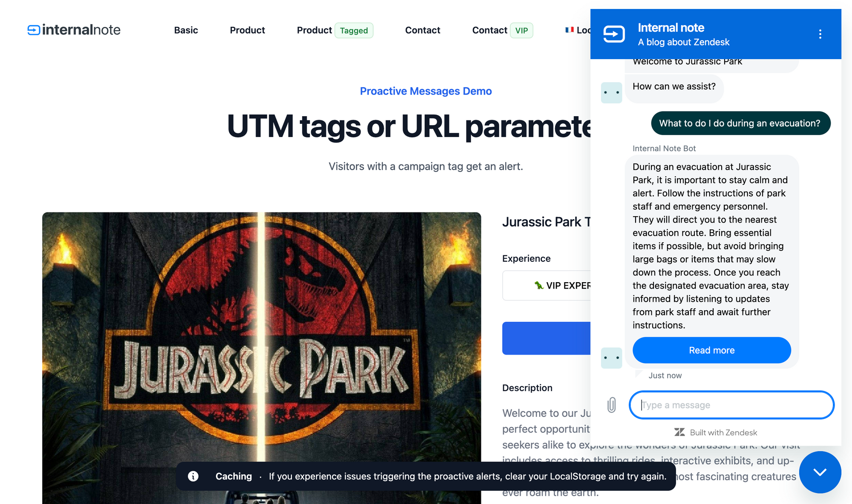
Task: Collapse the chat with the chevron launcher
Action: point(820,472)
